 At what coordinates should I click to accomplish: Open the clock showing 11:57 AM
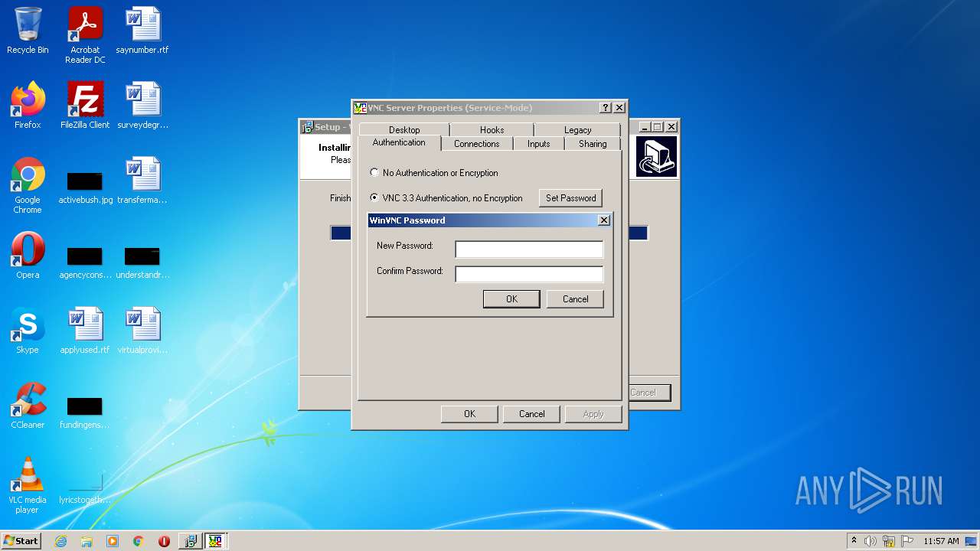pos(941,541)
